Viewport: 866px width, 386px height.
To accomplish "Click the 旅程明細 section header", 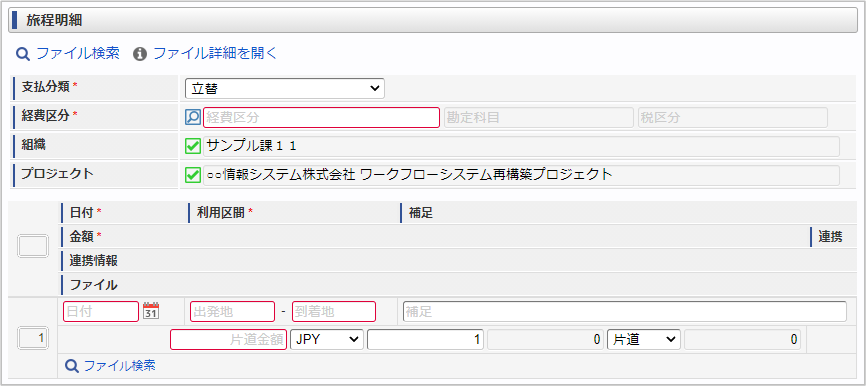I will click(433, 21).
